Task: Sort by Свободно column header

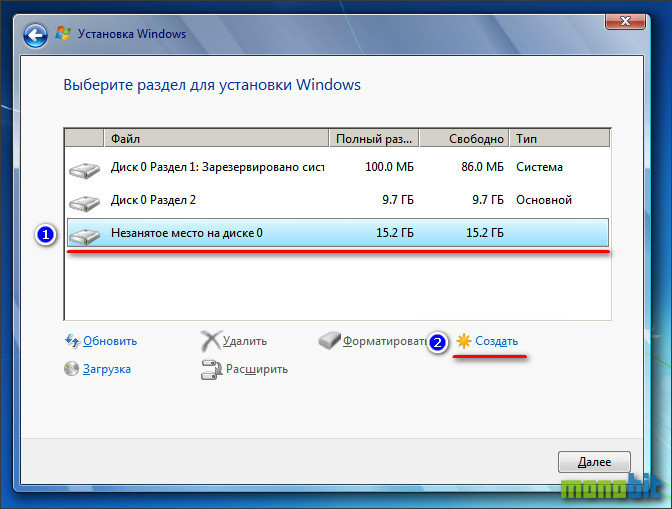Action: pyautogui.click(x=464, y=138)
